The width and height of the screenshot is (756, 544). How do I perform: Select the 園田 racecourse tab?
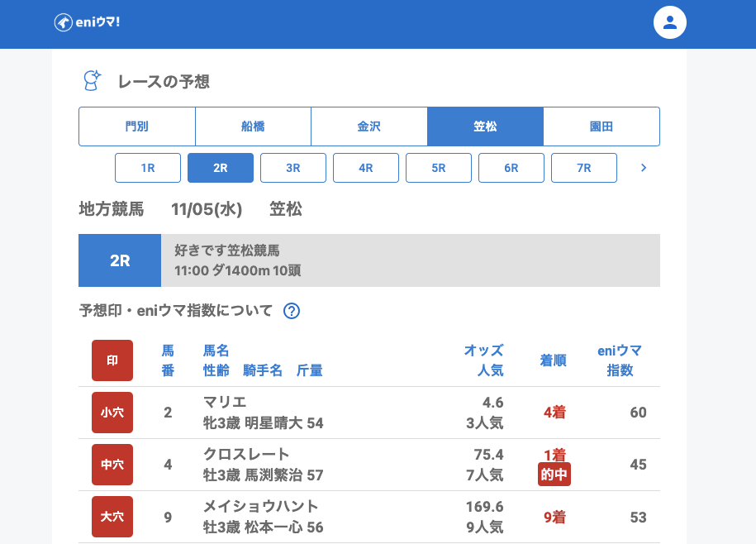[x=601, y=126]
